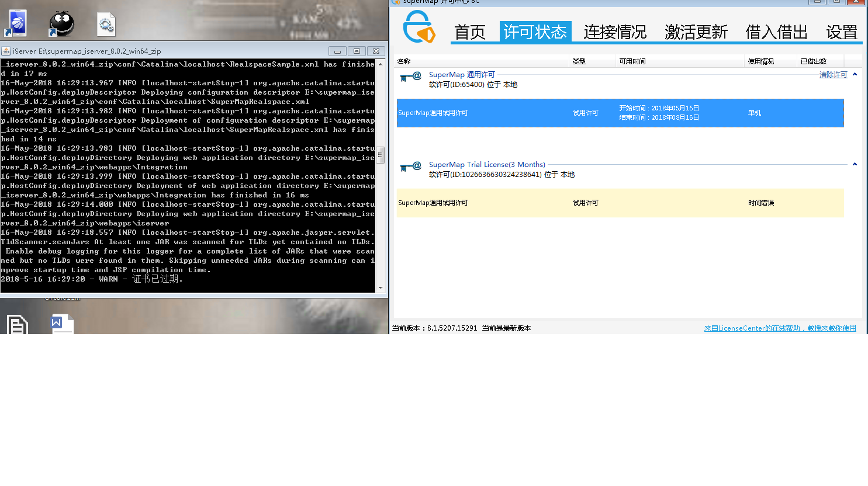868x486 pixels.
Task: Select the blue SuperMap通用试用许可 row
Action: [620, 113]
